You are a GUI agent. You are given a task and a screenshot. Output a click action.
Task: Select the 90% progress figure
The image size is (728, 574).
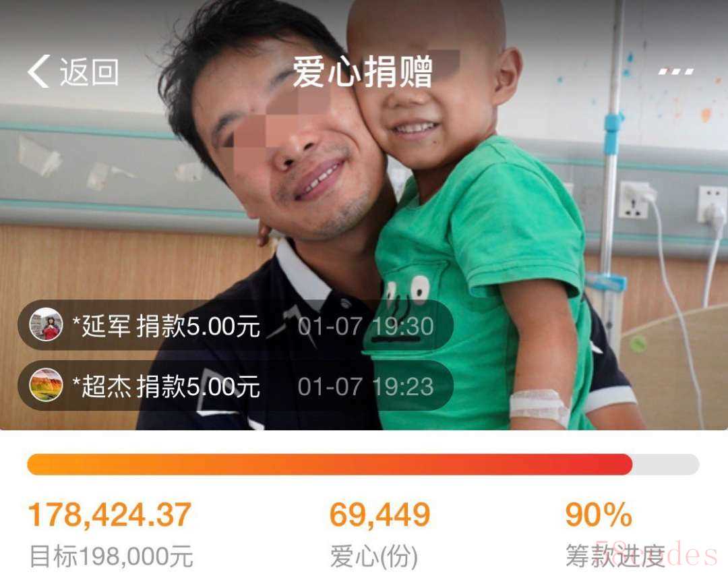pos(599,515)
